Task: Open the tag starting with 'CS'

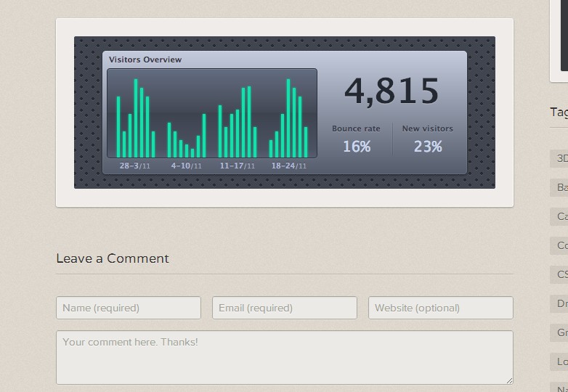Action: 561,274
